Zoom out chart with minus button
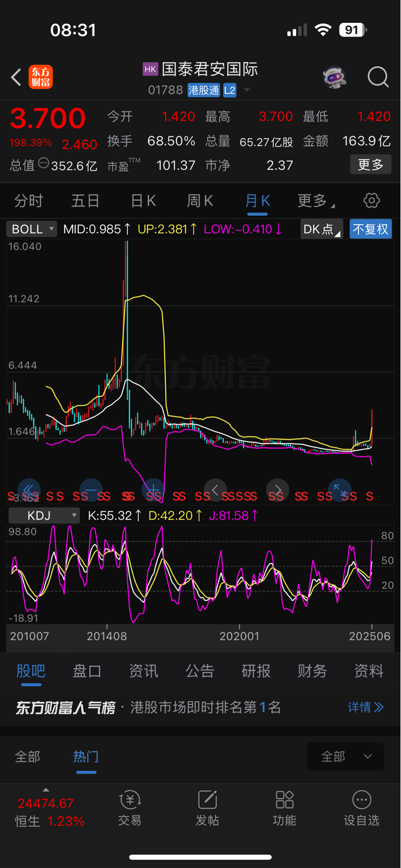 [x=91, y=490]
